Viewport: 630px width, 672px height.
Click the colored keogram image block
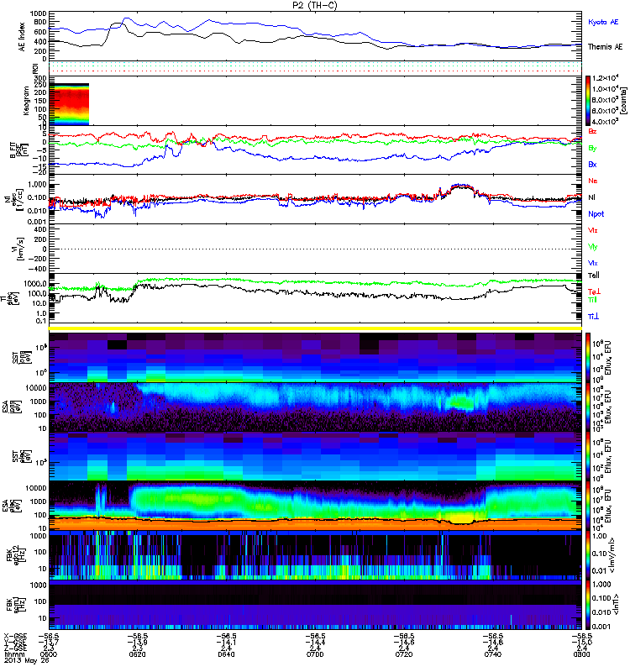69,104
